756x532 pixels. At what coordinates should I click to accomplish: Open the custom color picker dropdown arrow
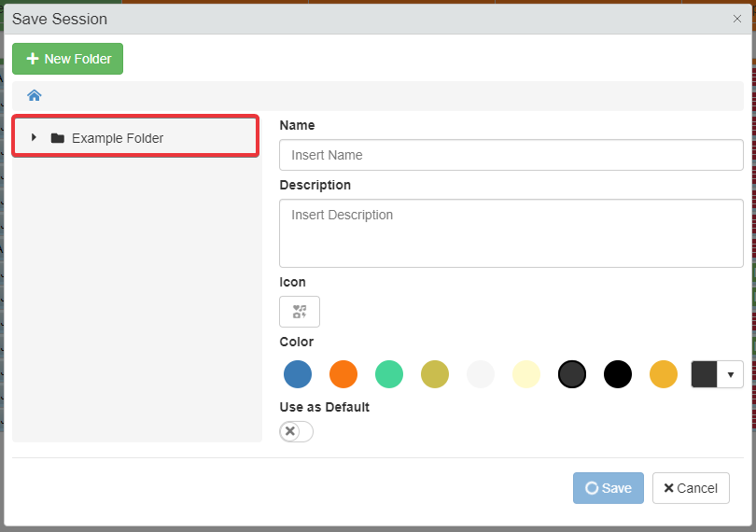coord(730,374)
